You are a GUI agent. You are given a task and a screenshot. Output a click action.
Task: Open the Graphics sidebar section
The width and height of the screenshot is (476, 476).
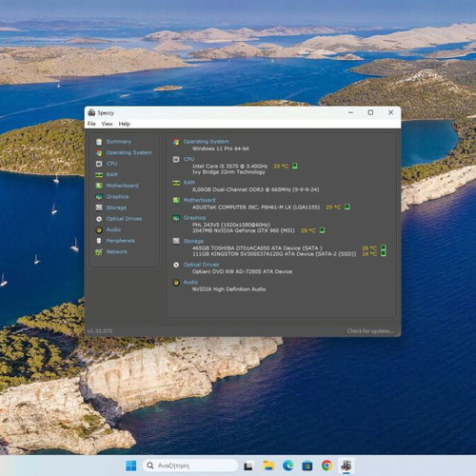[x=117, y=197]
